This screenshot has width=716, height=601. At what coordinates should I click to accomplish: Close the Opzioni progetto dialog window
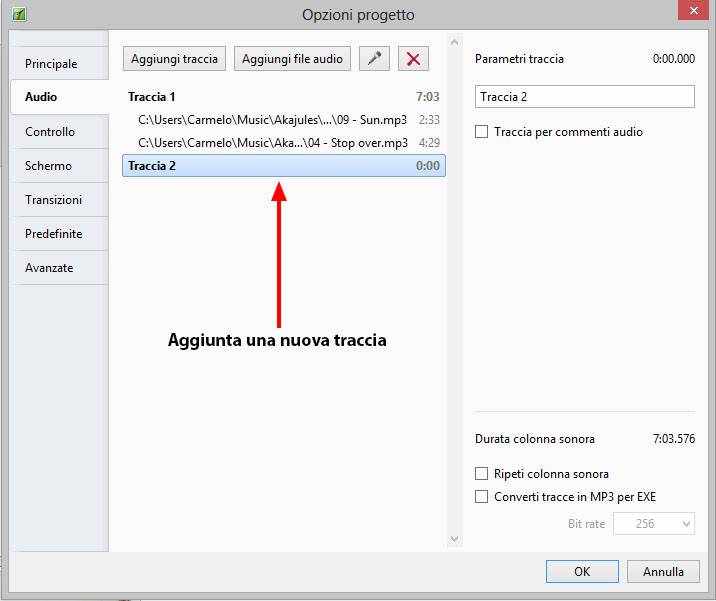(689, 12)
